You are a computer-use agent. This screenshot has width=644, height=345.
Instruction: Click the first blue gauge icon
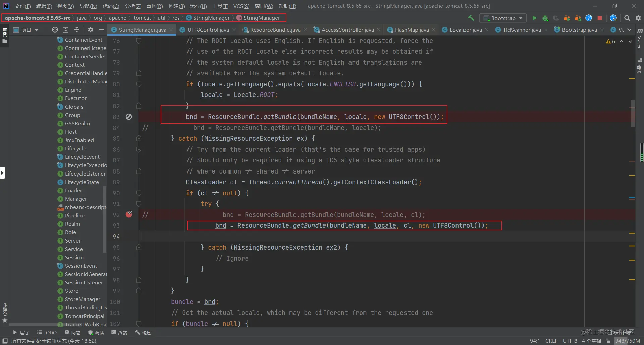589,18
